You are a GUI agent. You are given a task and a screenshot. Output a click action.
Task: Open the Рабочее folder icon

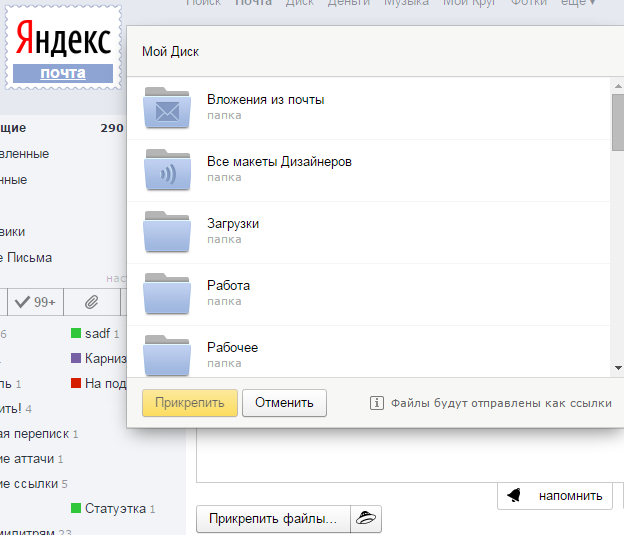(x=167, y=355)
